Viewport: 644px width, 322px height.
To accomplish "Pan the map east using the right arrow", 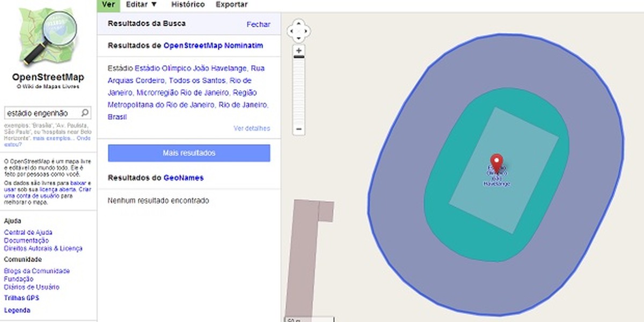I will (x=307, y=31).
